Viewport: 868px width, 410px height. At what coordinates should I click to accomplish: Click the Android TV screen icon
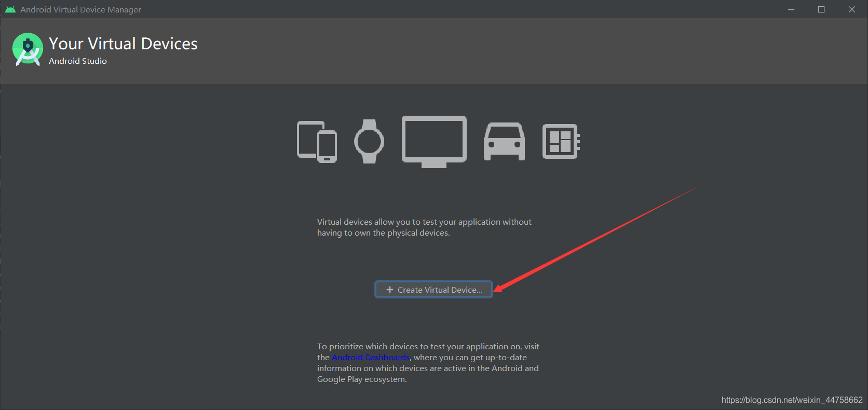pos(434,142)
